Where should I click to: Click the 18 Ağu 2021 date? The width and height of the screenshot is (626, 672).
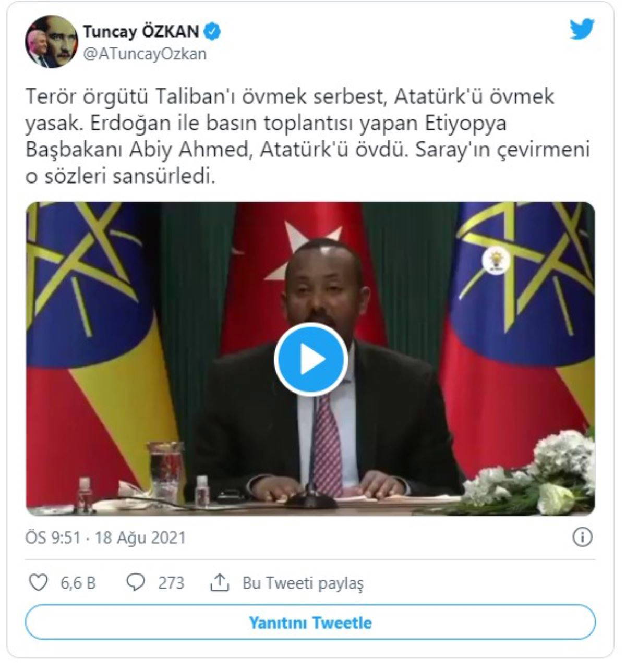point(140,537)
